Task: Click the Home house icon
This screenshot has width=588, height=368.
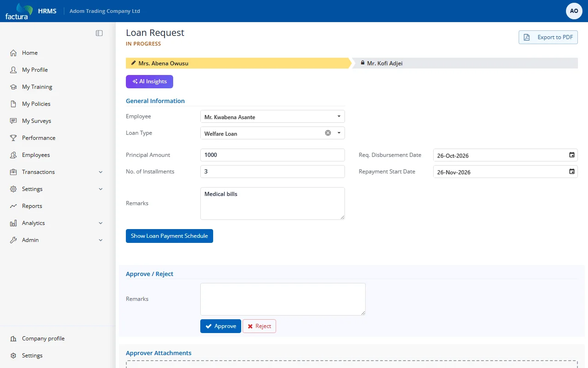Action: (13, 53)
